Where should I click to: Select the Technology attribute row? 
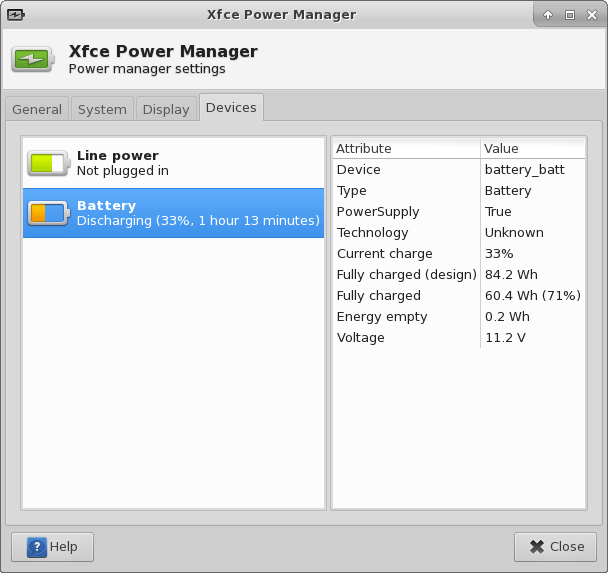(x=458, y=233)
